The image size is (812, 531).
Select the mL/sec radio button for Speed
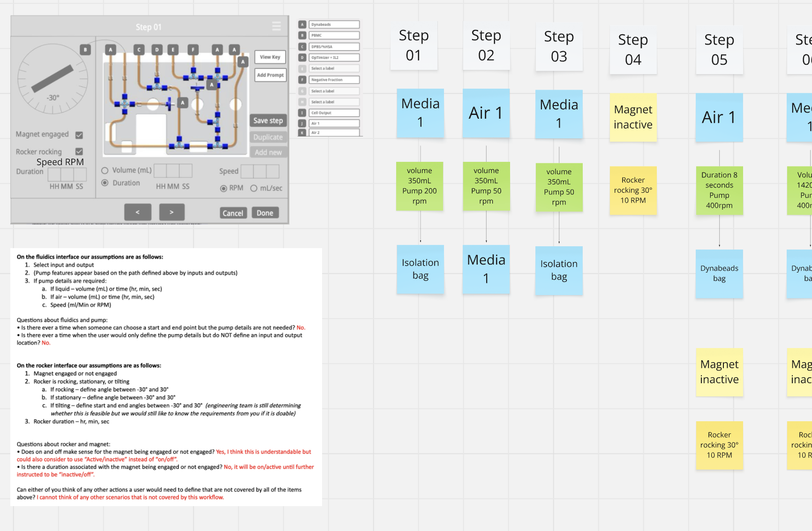[x=254, y=188]
